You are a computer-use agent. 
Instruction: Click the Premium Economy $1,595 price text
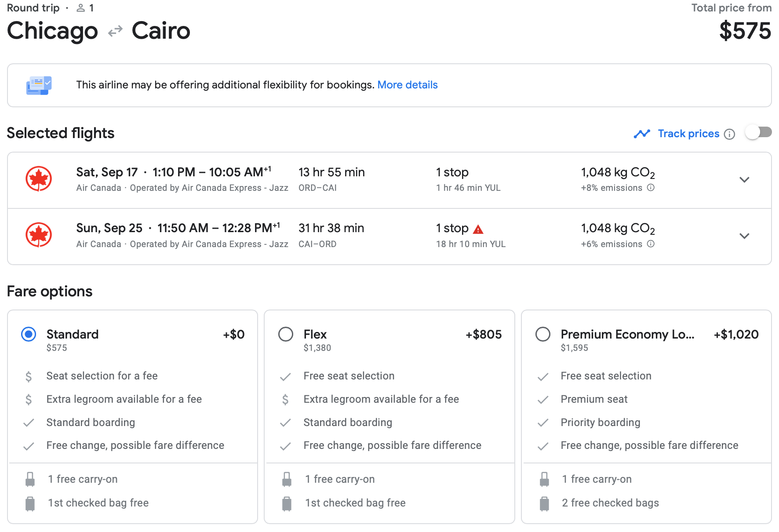[x=574, y=348]
